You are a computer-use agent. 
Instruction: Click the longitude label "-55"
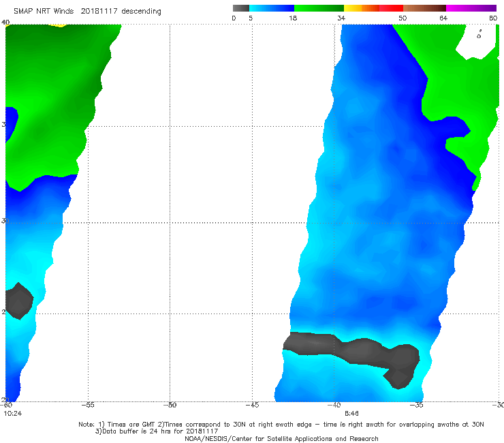pos(88,405)
